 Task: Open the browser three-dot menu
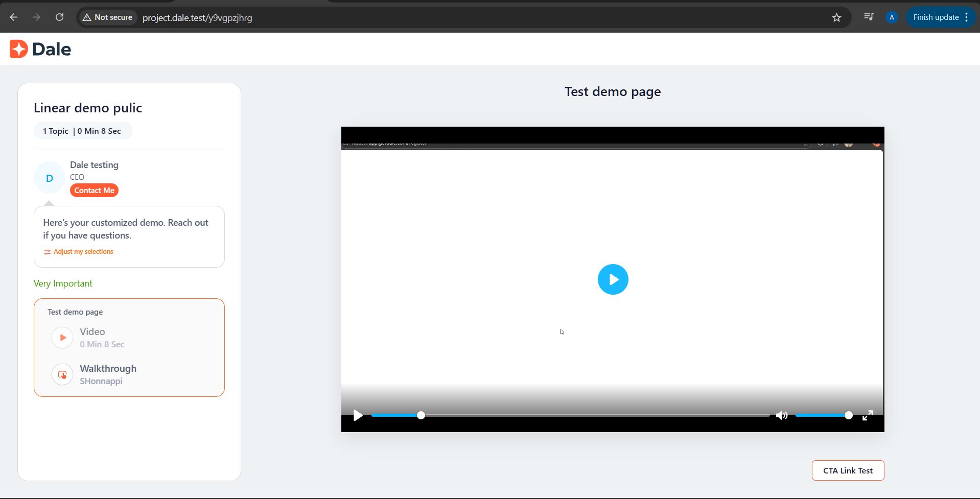click(x=967, y=17)
